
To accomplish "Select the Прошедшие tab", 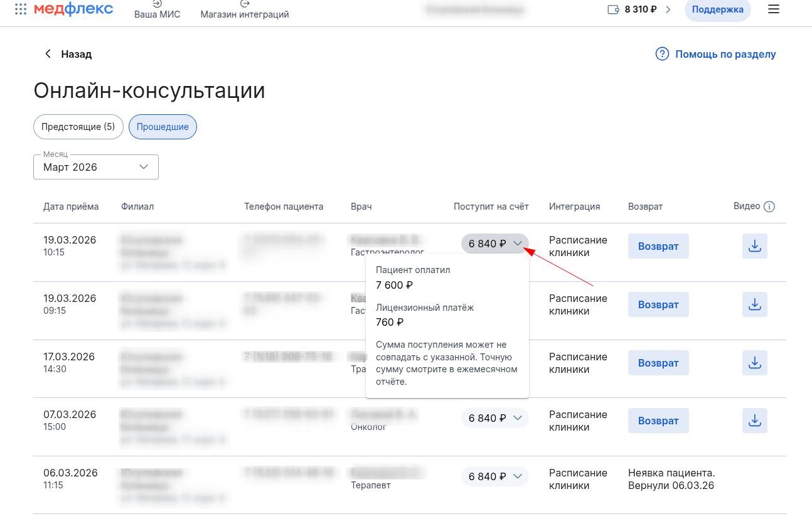I will click(163, 127).
